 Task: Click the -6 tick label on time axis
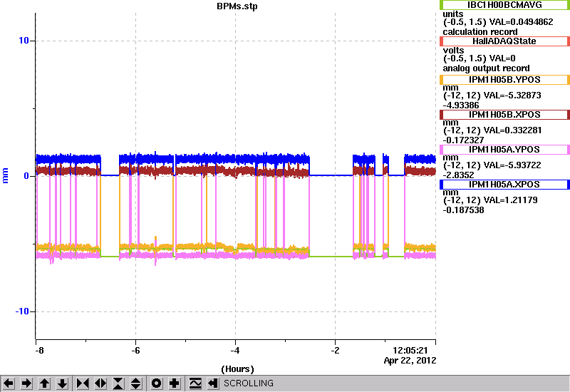coord(135,351)
